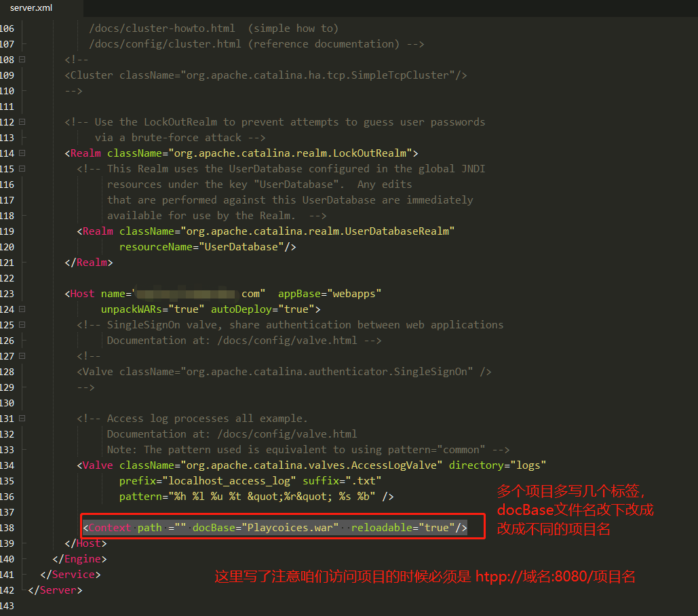
Task: Click the unpackWARs="true" attribute
Action: [x=153, y=309]
